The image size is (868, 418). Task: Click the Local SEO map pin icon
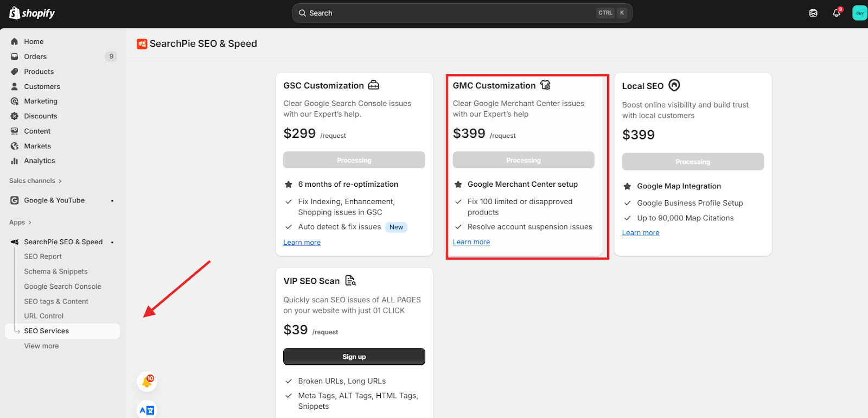tap(674, 85)
